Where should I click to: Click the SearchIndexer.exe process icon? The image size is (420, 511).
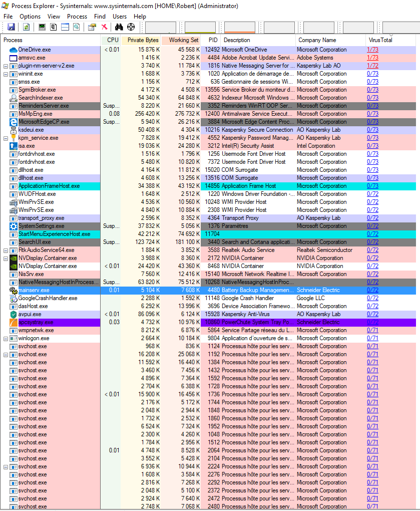[14, 98]
